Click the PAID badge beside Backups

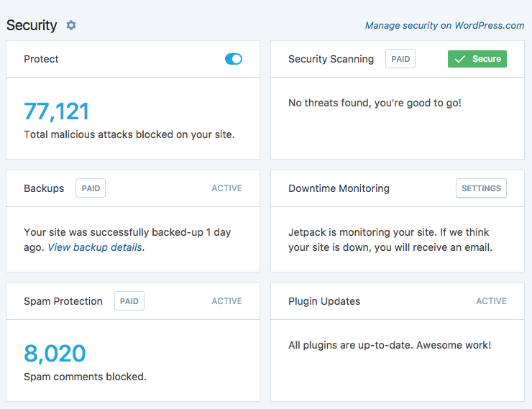click(x=91, y=188)
